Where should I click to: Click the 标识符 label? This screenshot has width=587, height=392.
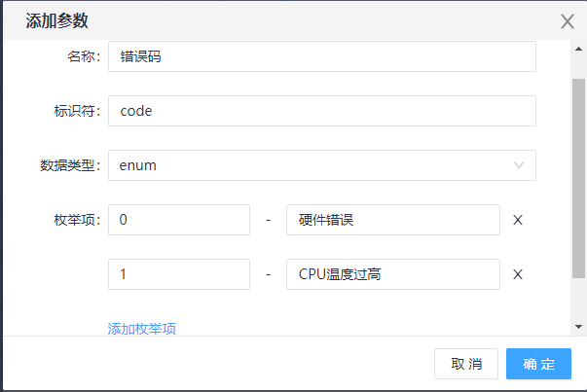(x=77, y=111)
